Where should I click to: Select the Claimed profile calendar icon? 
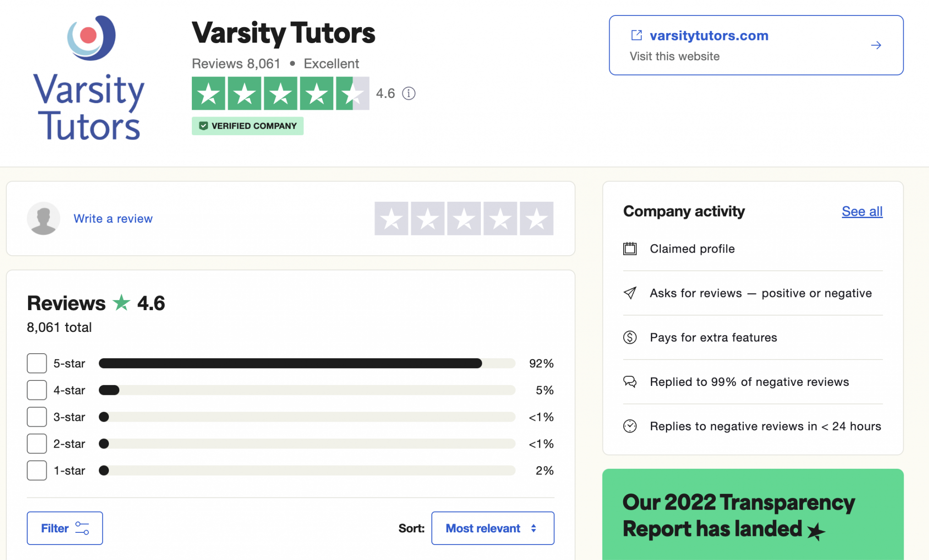click(x=631, y=248)
